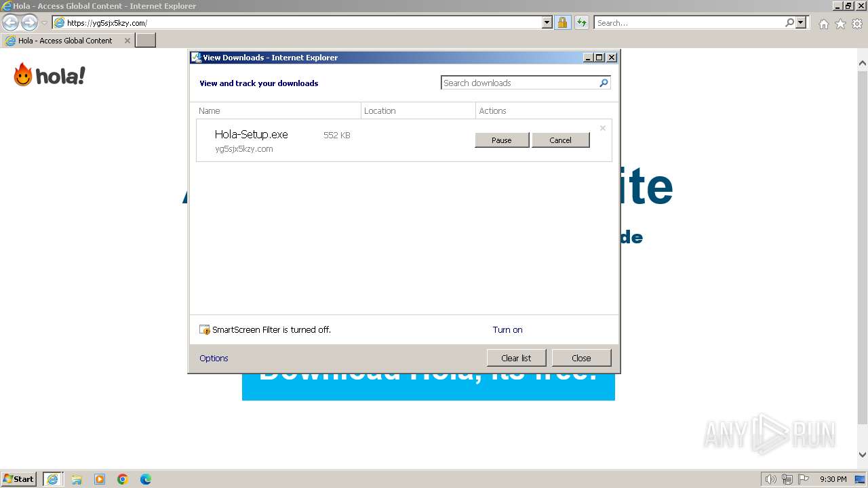Open the Windows Start menu
The width and height of the screenshot is (868, 488).
[19, 479]
